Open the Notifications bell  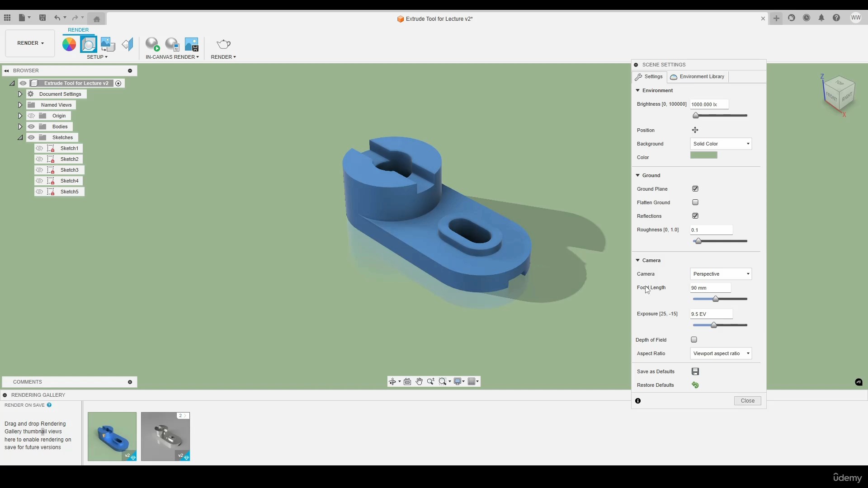[x=821, y=18]
